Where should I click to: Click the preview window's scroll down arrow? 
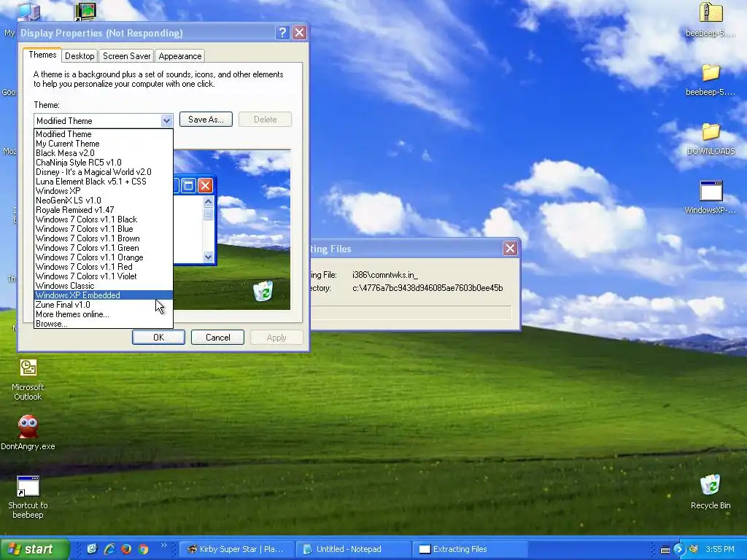coord(208,257)
